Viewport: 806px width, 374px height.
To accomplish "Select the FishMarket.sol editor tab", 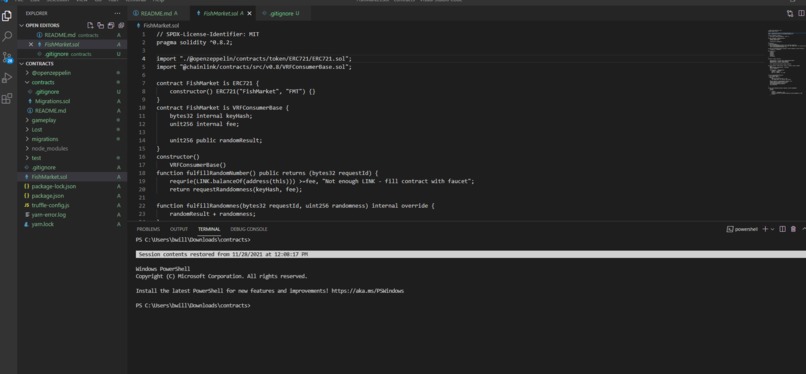I will (x=223, y=13).
